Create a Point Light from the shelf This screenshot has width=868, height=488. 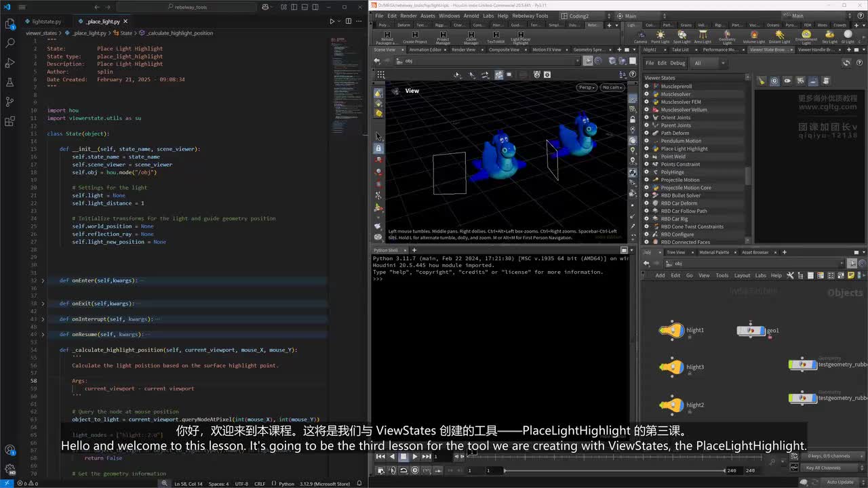coord(660,37)
